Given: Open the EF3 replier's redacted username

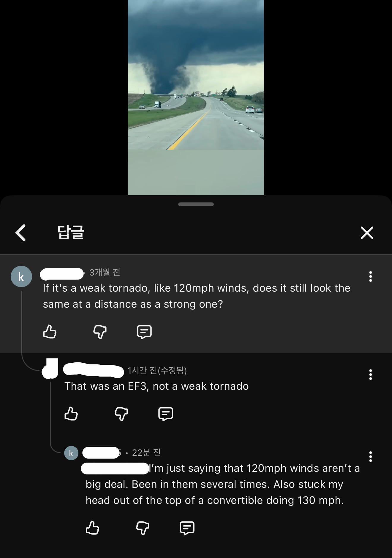Looking at the screenshot, I should [94, 370].
